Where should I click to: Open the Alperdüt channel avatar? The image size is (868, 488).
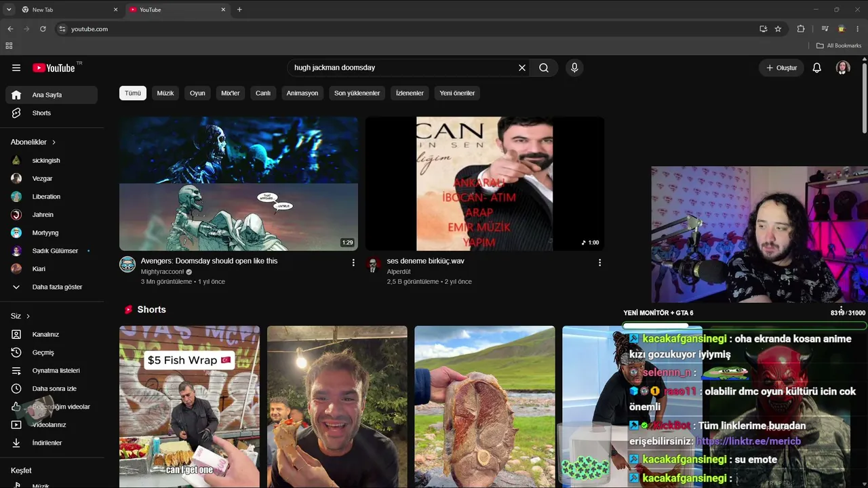pos(374,264)
